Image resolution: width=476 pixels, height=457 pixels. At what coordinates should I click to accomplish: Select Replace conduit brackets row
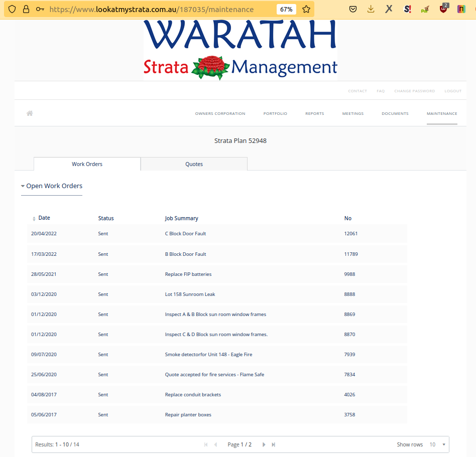click(217, 394)
